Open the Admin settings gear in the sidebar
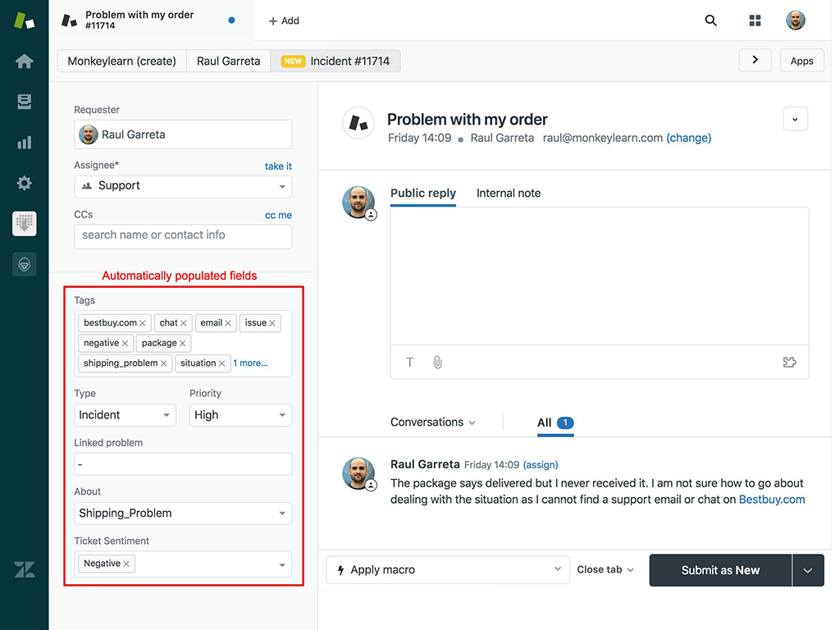840x630 pixels. [x=24, y=183]
